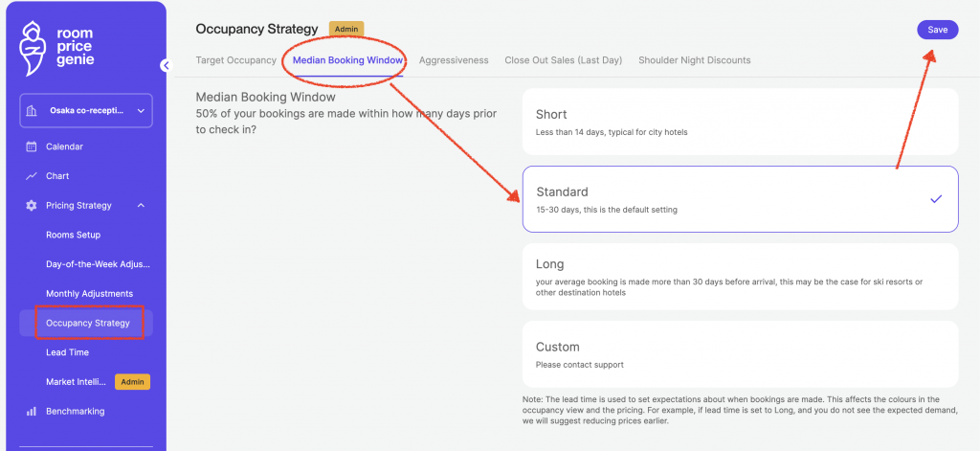This screenshot has width=980, height=451.
Task: Collapse the Pricing Strategy submenu chevron
Action: 142,206
